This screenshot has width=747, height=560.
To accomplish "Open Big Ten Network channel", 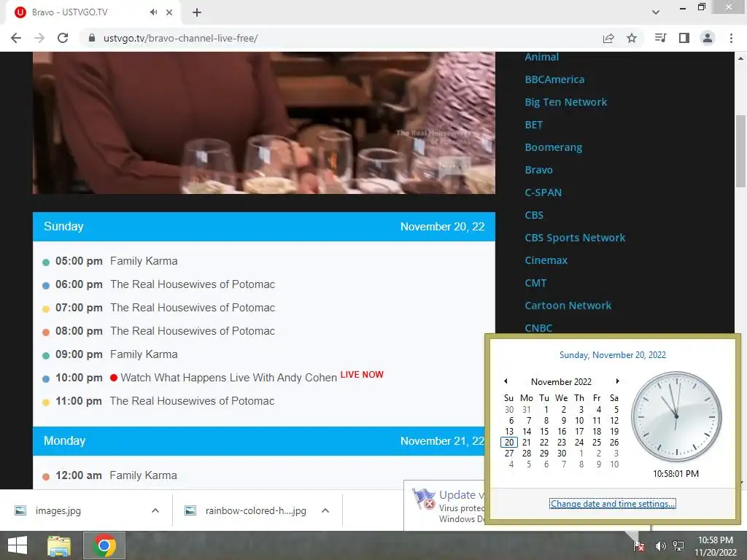I will coord(566,102).
